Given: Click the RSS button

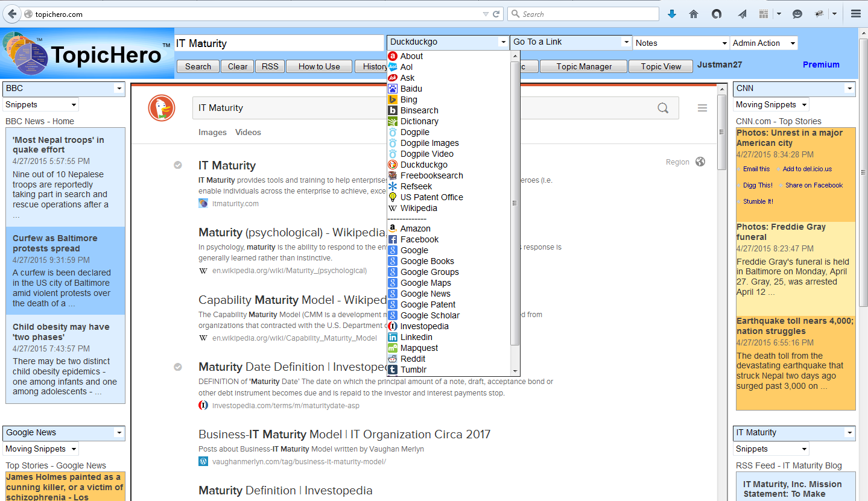Looking at the screenshot, I should [x=270, y=66].
